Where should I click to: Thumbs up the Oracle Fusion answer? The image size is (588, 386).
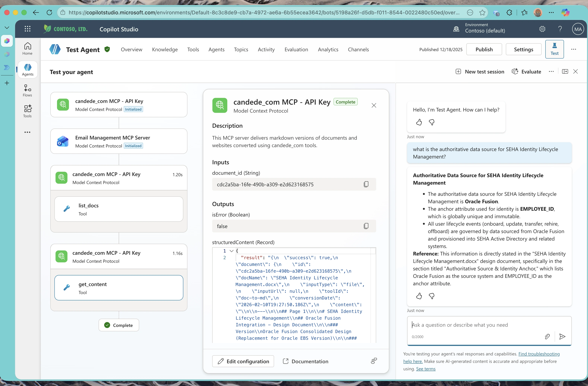[x=419, y=296]
